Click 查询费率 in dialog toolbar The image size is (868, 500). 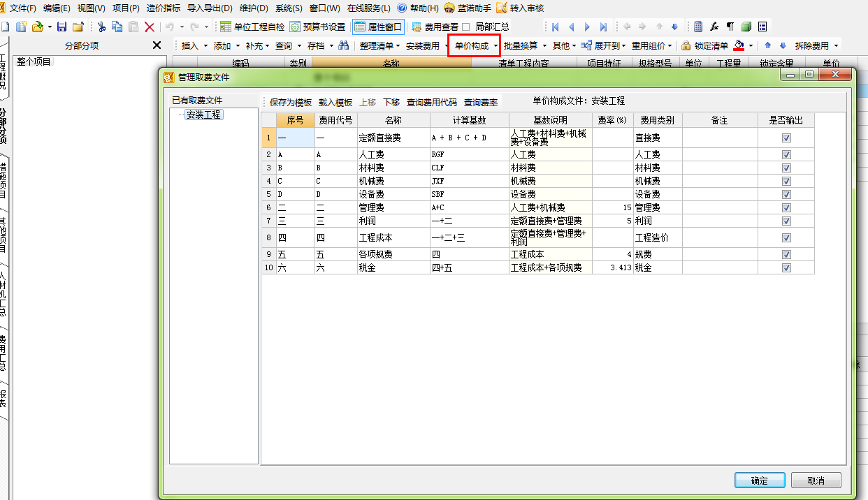coord(481,102)
